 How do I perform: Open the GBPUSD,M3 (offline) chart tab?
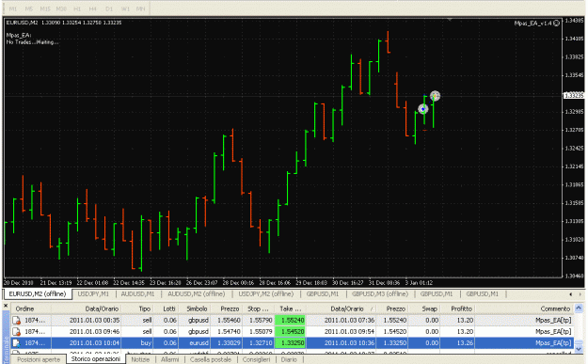380,293
